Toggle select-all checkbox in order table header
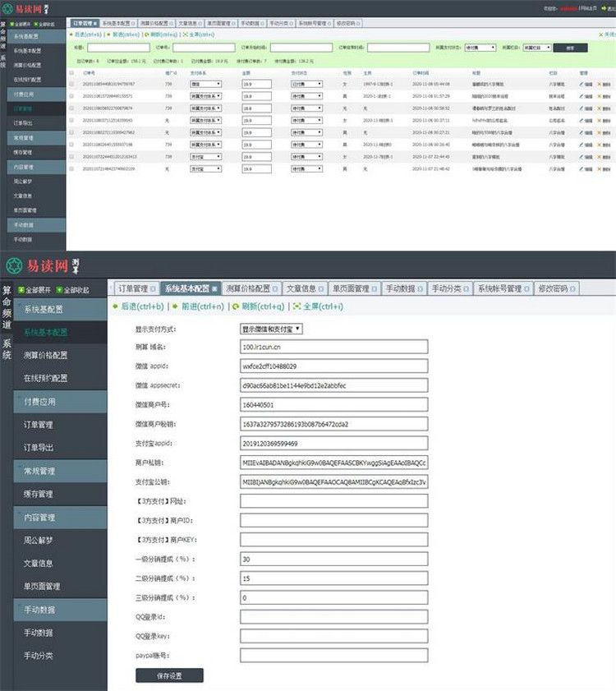Image resolution: width=616 pixels, height=691 pixels. pos(71,72)
